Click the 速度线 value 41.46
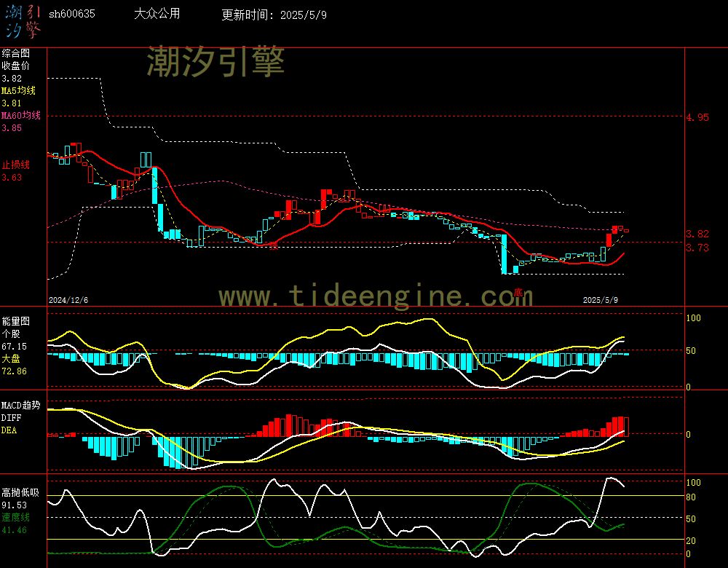The image size is (728, 568). tap(15, 530)
